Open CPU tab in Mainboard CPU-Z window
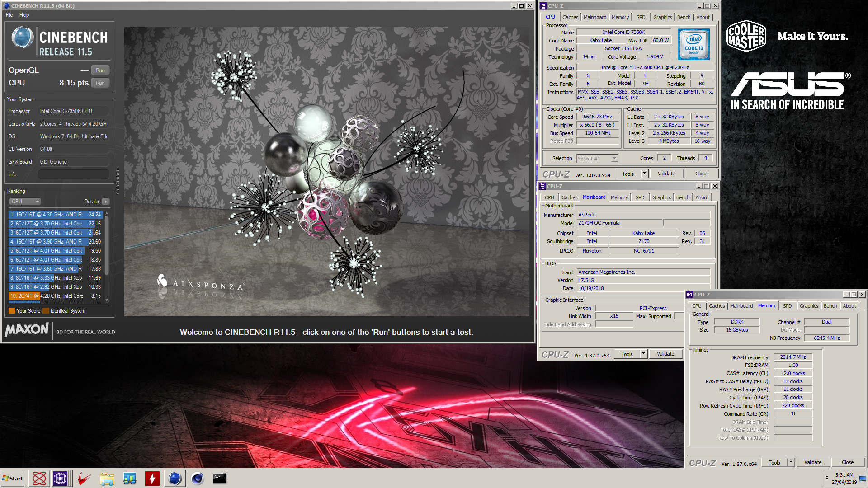Screen dimensions: 868x488 coord(549,197)
